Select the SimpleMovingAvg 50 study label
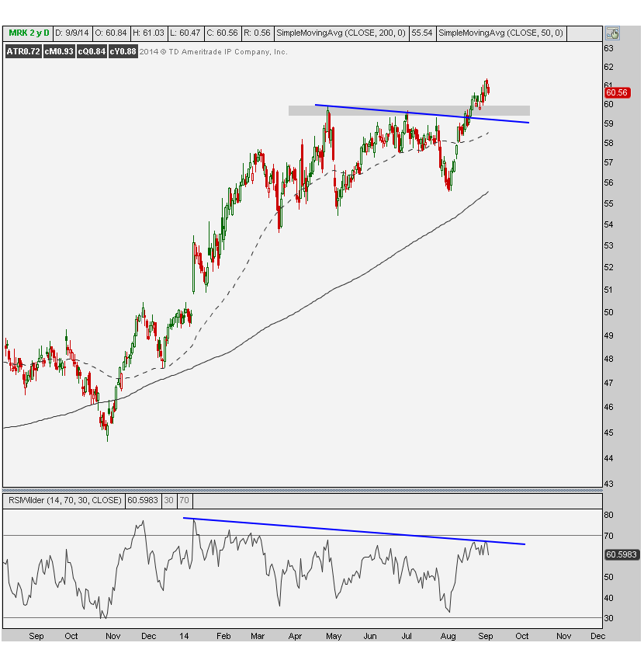644x667 pixels. [501, 33]
